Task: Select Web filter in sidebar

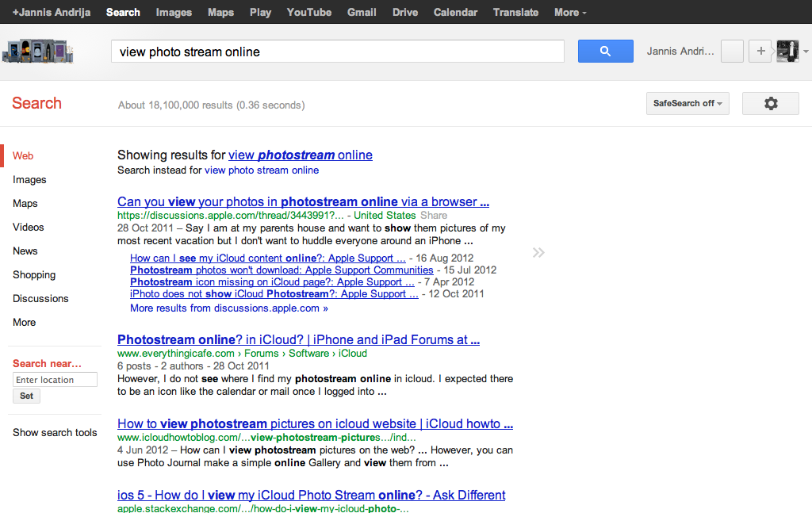Action: tap(23, 156)
